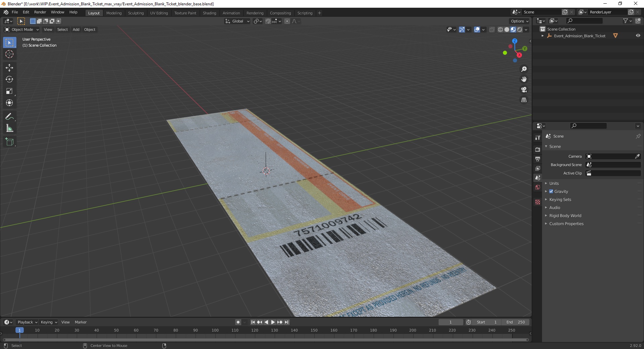644x349 pixels.
Task: Open the Render properties tab
Action: point(538,149)
